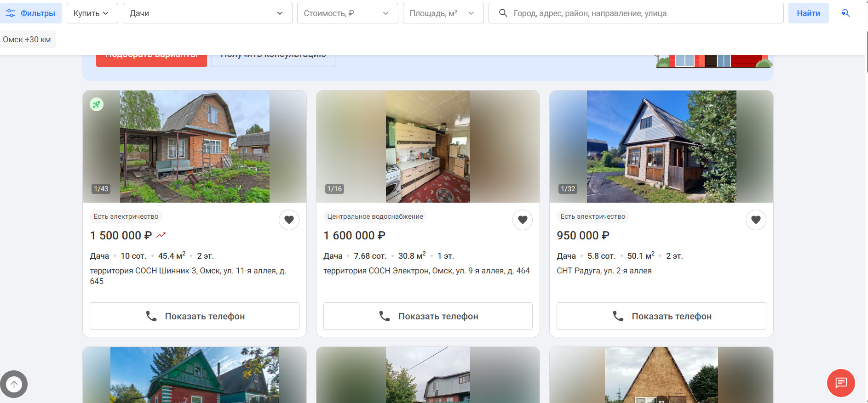This screenshot has width=868, height=403.
Task: Click the price trend icon near 1 500 000 ₽
Action: pyautogui.click(x=161, y=235)
